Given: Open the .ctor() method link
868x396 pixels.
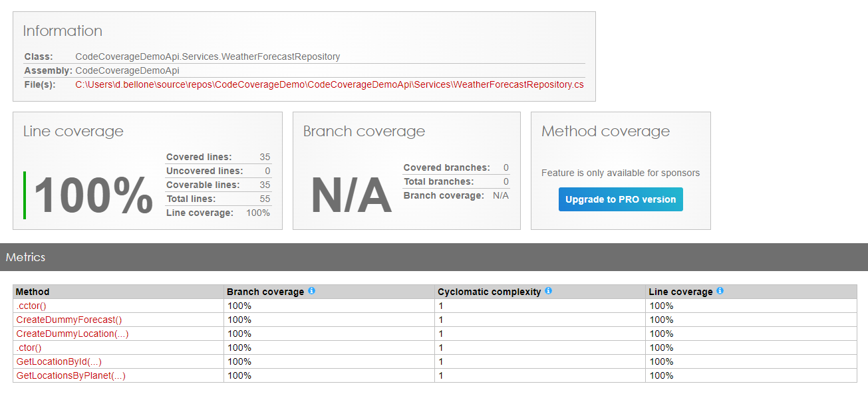Looking at the screenshot, I should (x=29, y=347).
